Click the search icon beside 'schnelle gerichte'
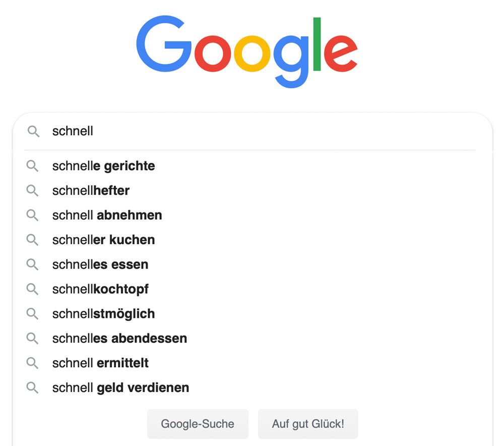The height and width of the screenshot is (446, 504). click(x=33, y=165)
